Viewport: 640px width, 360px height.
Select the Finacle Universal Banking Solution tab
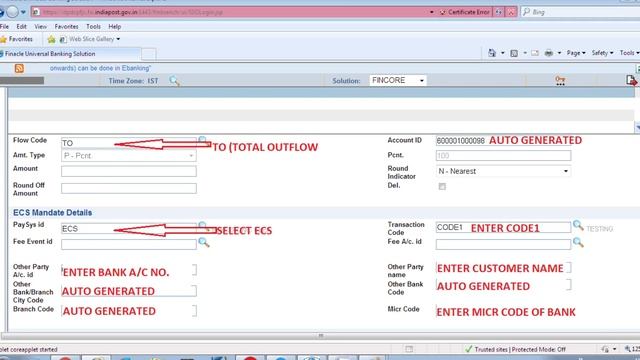pyautogui.click(x=69, y=54)
